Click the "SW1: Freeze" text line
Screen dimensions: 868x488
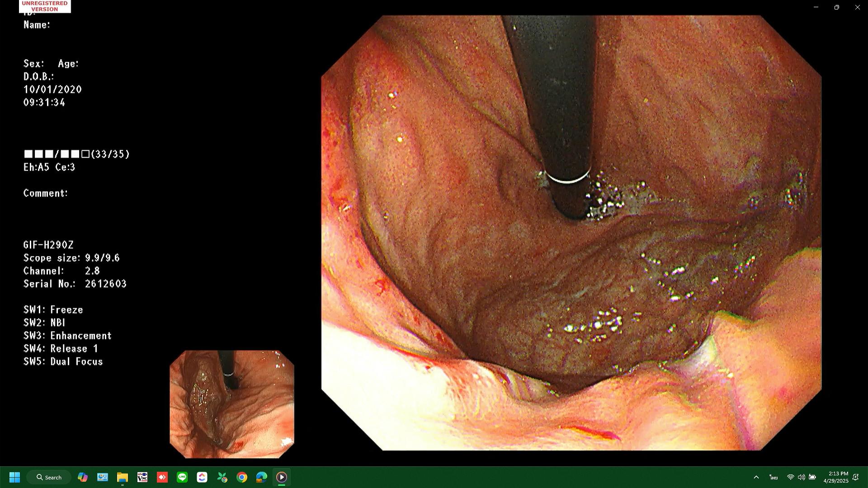point(53,310)
